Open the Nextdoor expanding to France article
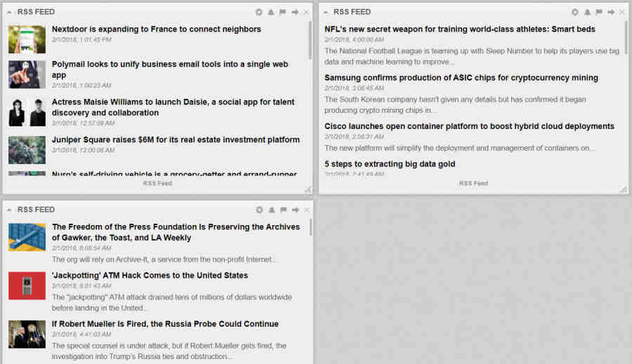 pyautogui.click(x=156, y=29)
